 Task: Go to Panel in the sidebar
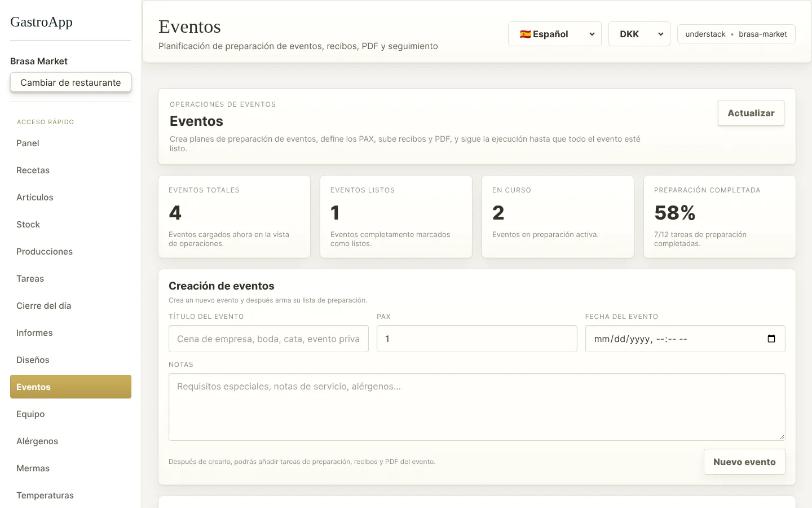(x=70, y=143)
